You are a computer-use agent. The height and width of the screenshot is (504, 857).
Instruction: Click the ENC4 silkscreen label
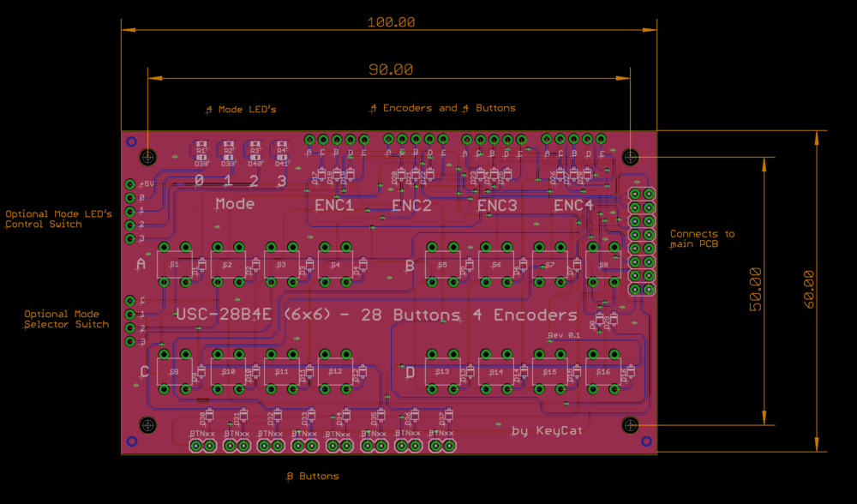tap(573, 206)
